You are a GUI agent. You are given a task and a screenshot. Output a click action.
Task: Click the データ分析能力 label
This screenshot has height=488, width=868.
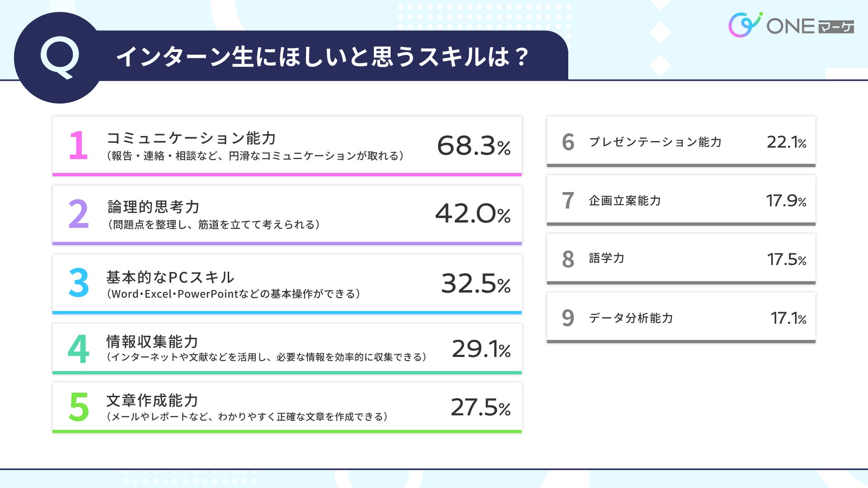631,318
